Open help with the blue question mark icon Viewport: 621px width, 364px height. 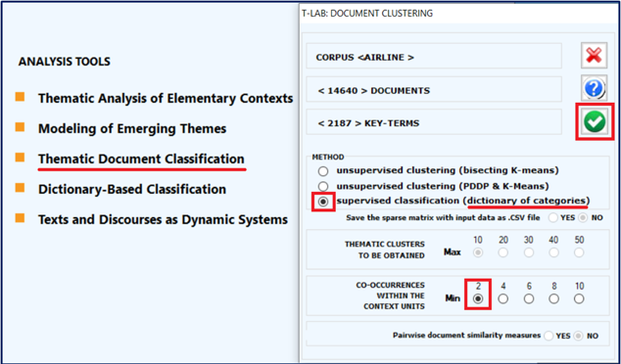point(595,88)
